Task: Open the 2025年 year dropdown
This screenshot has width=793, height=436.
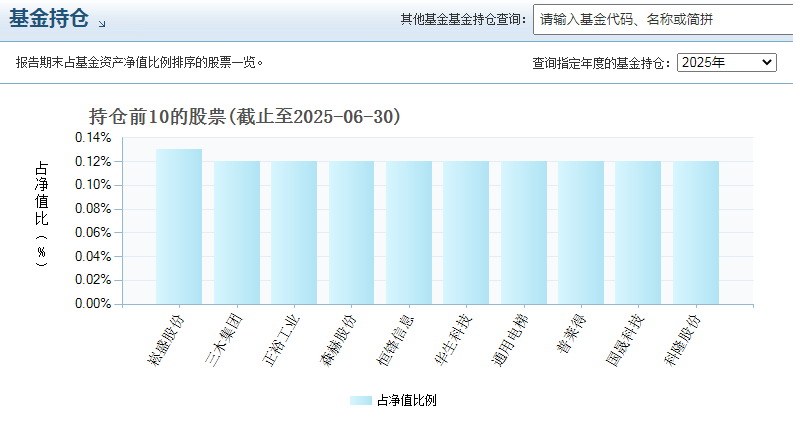Action: coord(727,63)
